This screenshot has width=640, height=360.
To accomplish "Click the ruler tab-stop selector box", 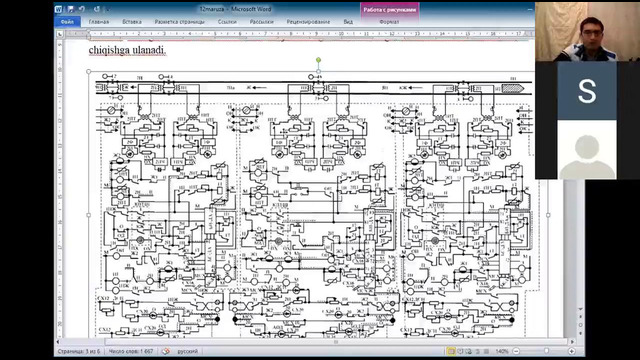I will click(60, 34).
